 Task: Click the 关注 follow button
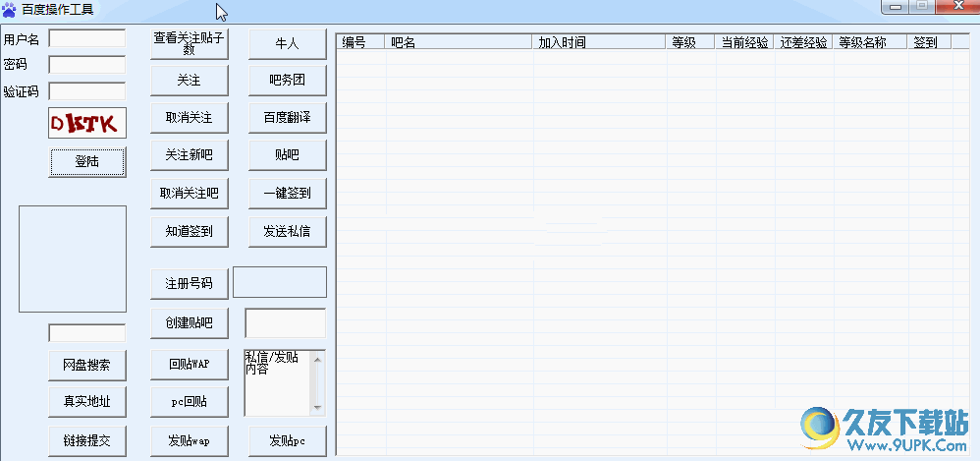[189, 81]
